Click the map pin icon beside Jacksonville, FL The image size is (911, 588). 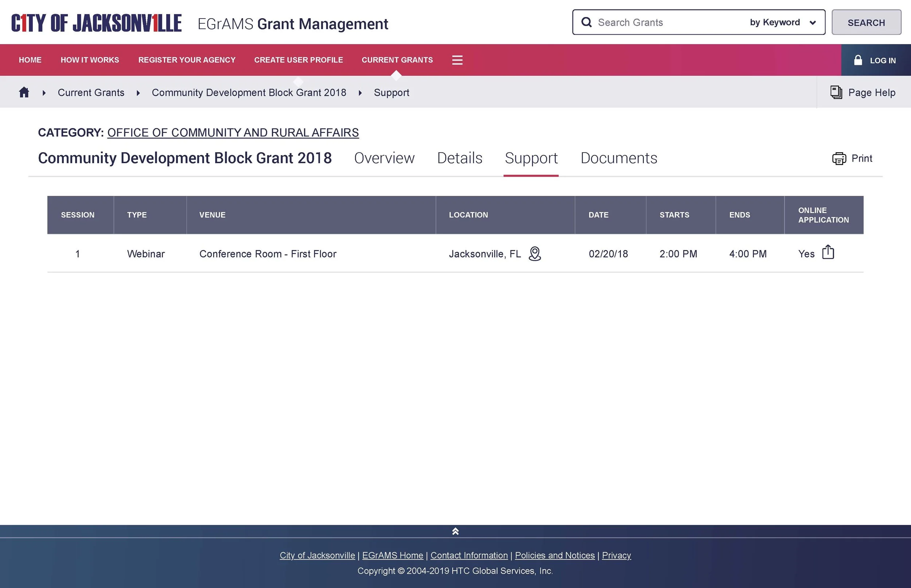click(535, 254)
